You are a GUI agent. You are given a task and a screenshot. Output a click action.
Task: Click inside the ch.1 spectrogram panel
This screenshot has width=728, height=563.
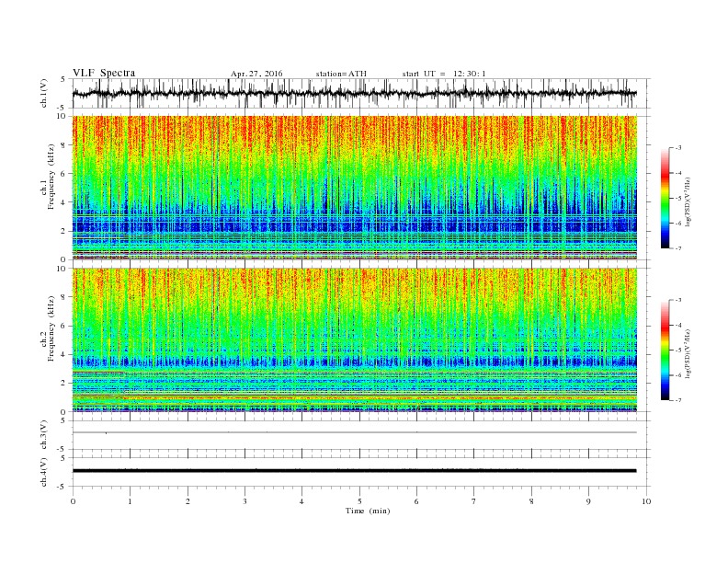(354, 188)
